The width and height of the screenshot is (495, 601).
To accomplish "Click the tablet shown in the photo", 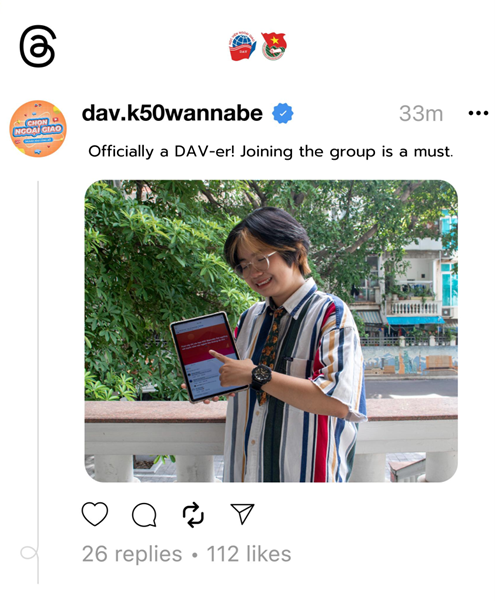I will pos(209,357).
